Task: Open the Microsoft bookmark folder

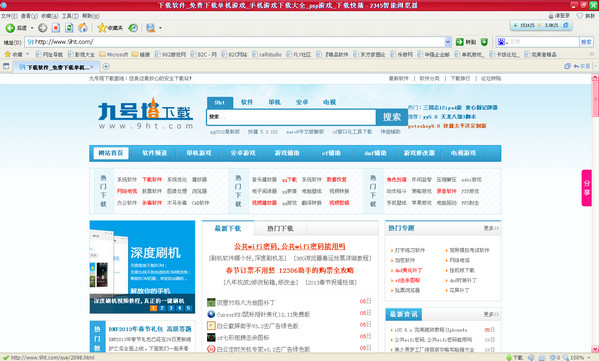Action: point(113,55)
